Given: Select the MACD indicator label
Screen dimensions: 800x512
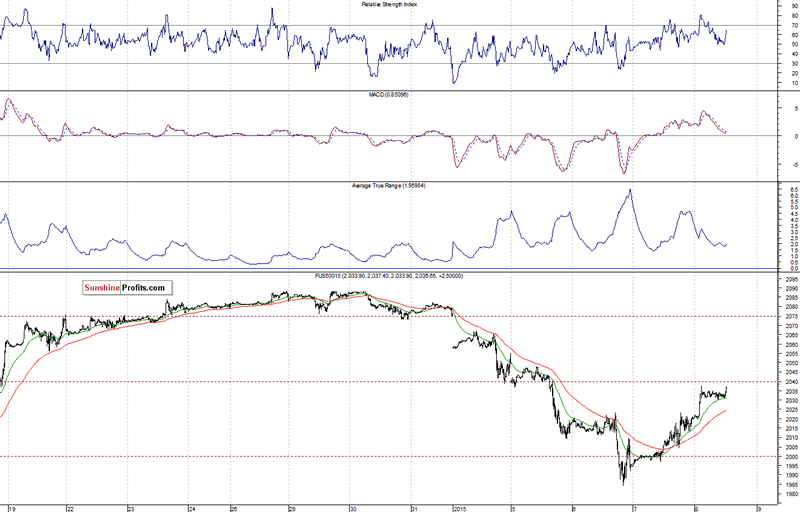Looking at the screenshot, I should pos(389,95).
